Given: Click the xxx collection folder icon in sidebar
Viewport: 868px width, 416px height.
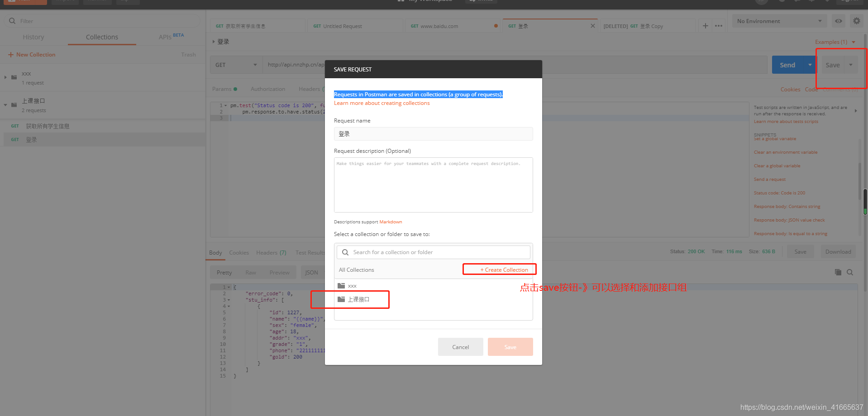Looking at the screenshot, I should point(14,77).
